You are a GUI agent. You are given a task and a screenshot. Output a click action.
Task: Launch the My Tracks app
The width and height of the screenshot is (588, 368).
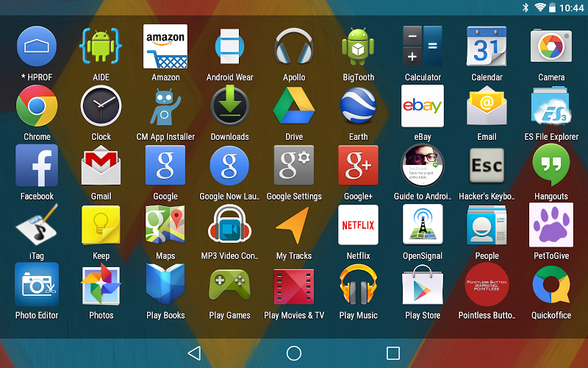[x=294, y=224]
